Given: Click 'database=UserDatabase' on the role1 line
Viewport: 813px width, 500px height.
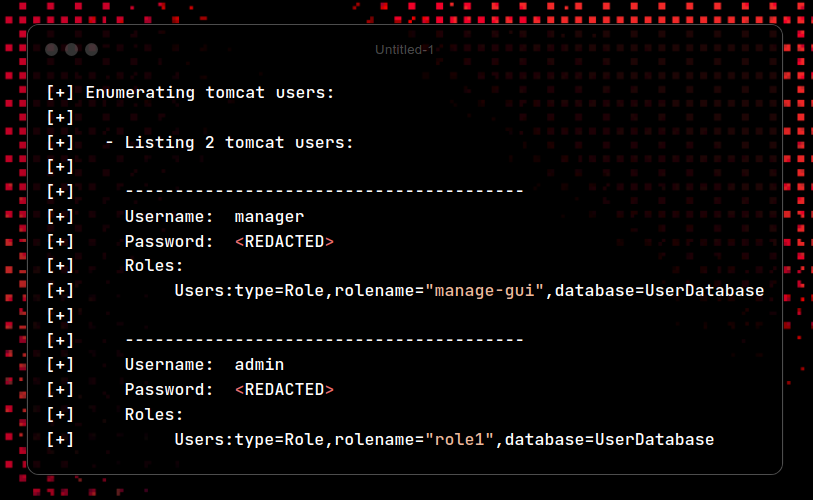Looking at the screenshot, I should tap(610, 440).
